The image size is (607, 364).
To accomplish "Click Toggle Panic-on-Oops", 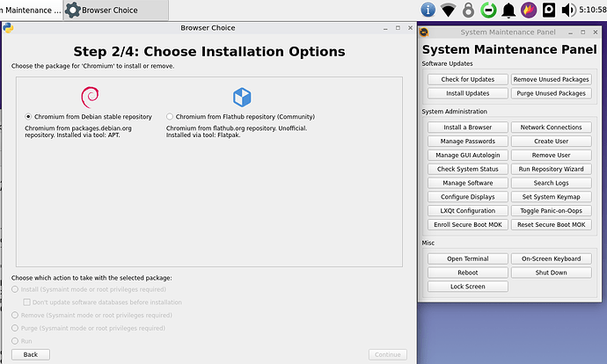I will 552,211.
